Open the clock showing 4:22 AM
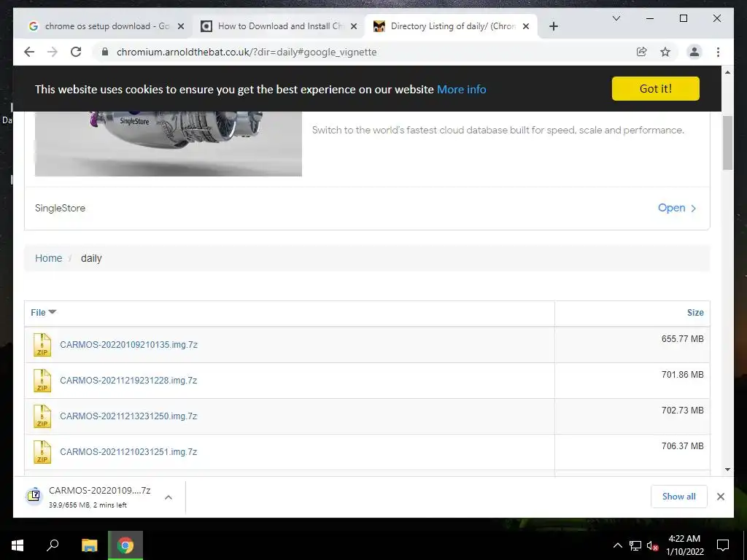This screenshot has width=747, height=560. point(684,545)
